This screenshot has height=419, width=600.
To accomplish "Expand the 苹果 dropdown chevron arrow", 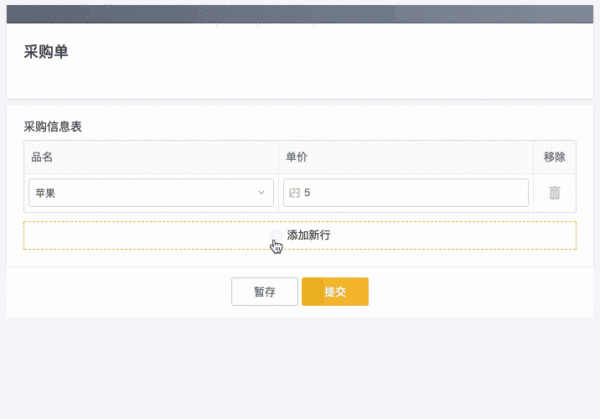I will (x=261, y=192).
